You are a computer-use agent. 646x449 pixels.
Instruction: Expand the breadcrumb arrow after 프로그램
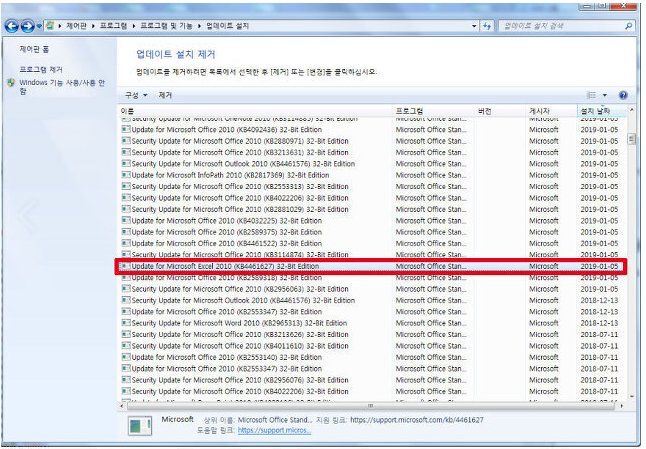tap(134, 26)
